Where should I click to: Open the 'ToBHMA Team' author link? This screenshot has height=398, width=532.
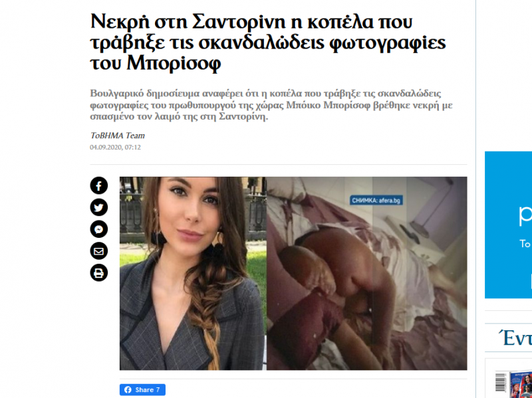point(118,136)
